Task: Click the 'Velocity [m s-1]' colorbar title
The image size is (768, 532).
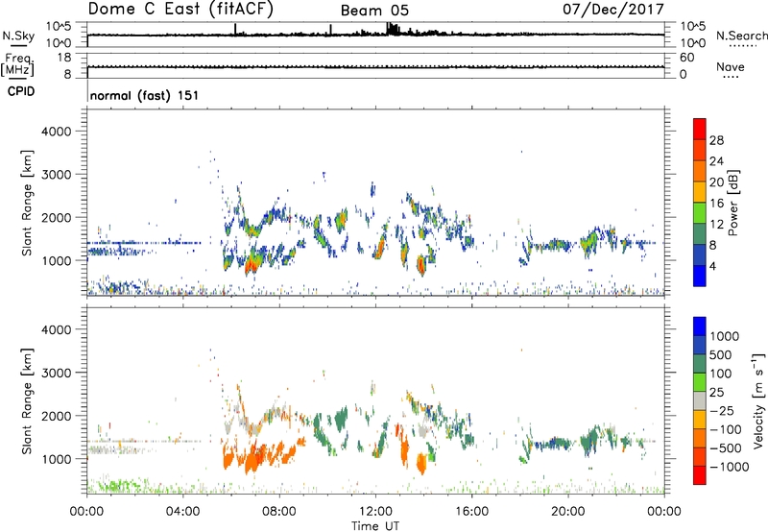Action: (758, 401)
